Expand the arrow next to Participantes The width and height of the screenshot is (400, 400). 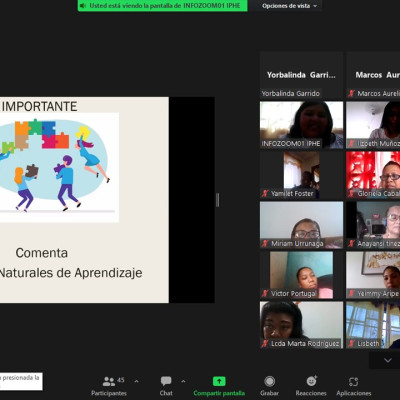pyautogui.click(x=136, y=381)
